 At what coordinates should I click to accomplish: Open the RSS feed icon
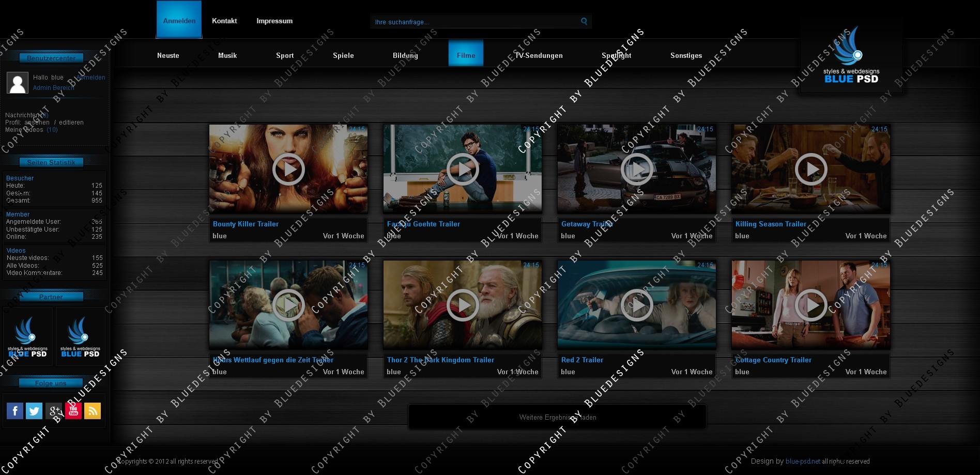pos(93,411)
